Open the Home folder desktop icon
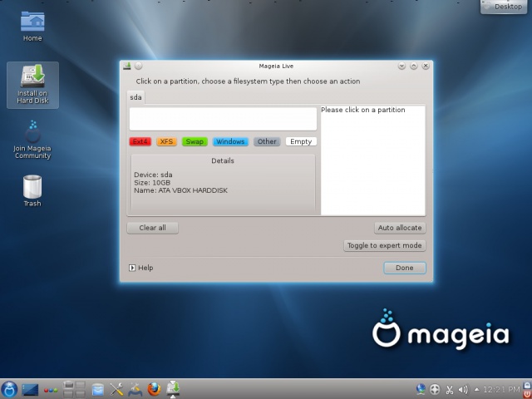Image resolution: width=532 pixels, height=399 pixels. click(32, 27)
